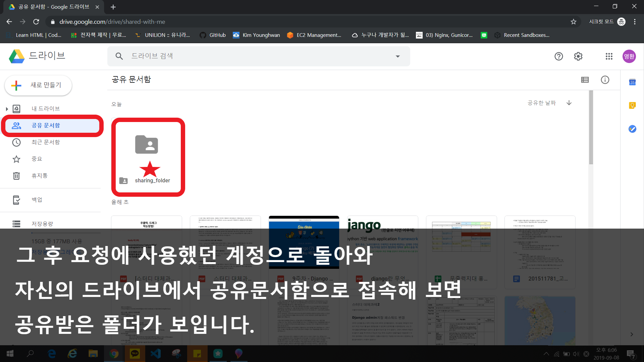Click the vertical scrollbar in file list
The height and width of the screenshot is (362, 644).
tap(591, 127)
